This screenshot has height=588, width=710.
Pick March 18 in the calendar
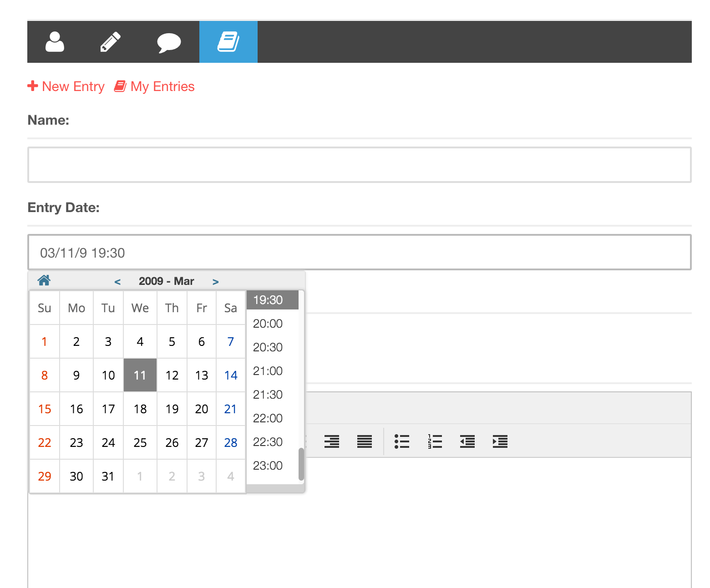(140, 409)
